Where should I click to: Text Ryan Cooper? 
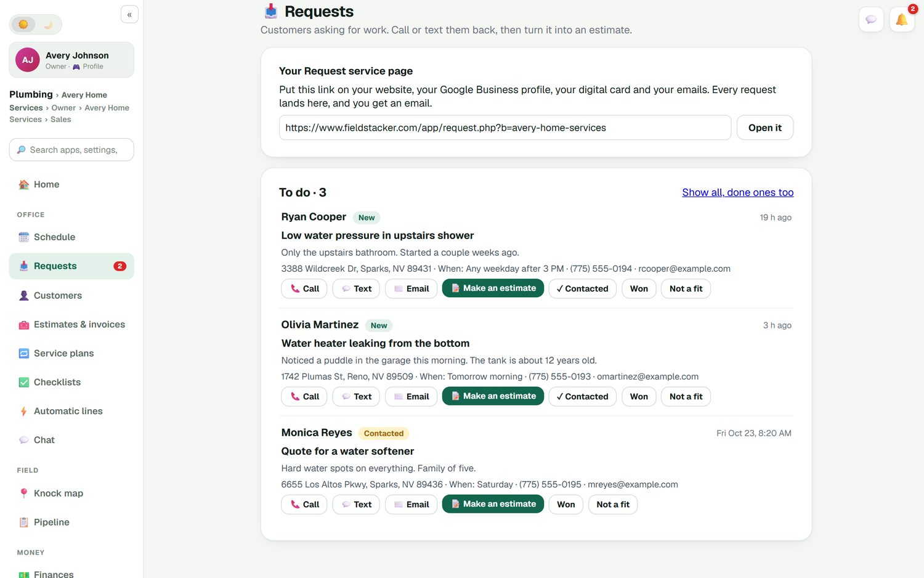(356, 288)
